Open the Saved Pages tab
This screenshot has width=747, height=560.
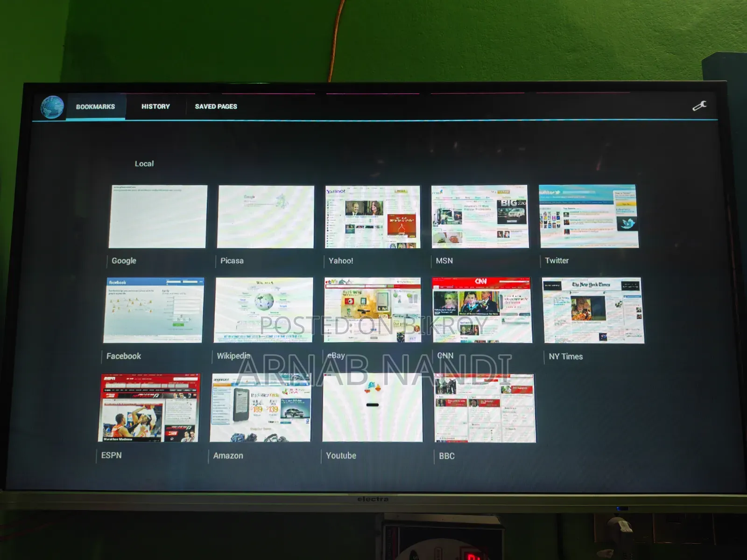click(x=216, y=106)
